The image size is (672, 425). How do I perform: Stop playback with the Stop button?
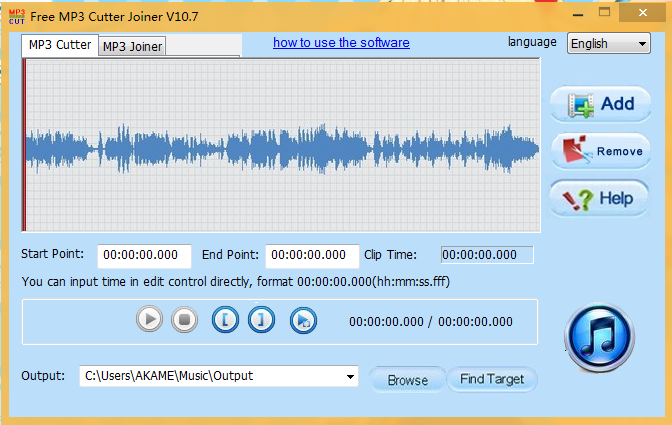pyautogui.click(x=184, y=319)
